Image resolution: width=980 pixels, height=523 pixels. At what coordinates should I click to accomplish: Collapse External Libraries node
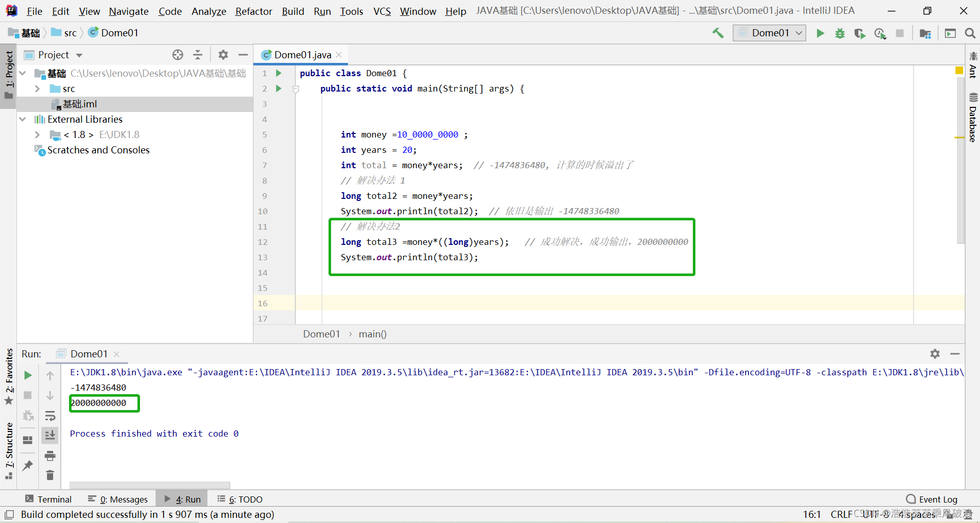coord(22,119)
